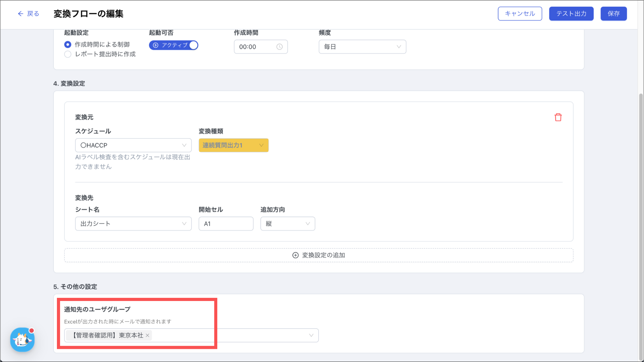Click the back arrow 戻る icon
The width and height of the screenshot is (644, 362).
(x=20, y=14)
